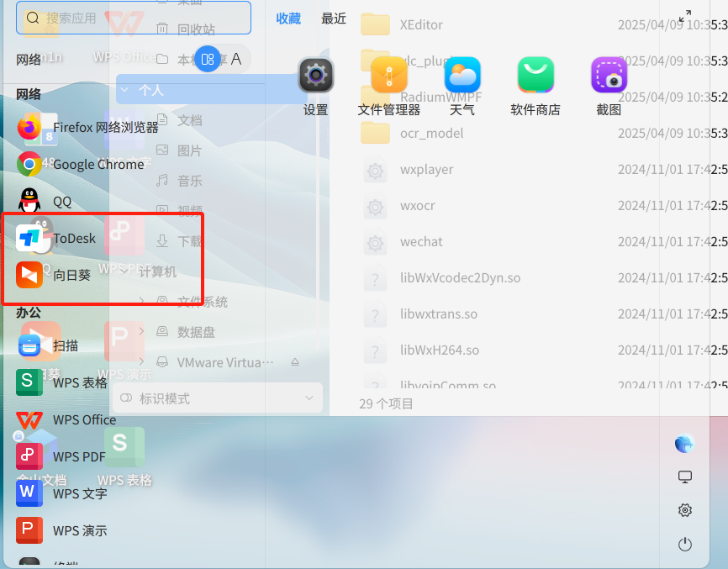
Task: Open settings gear in launcher sidebar
Action: coord(685,510)
